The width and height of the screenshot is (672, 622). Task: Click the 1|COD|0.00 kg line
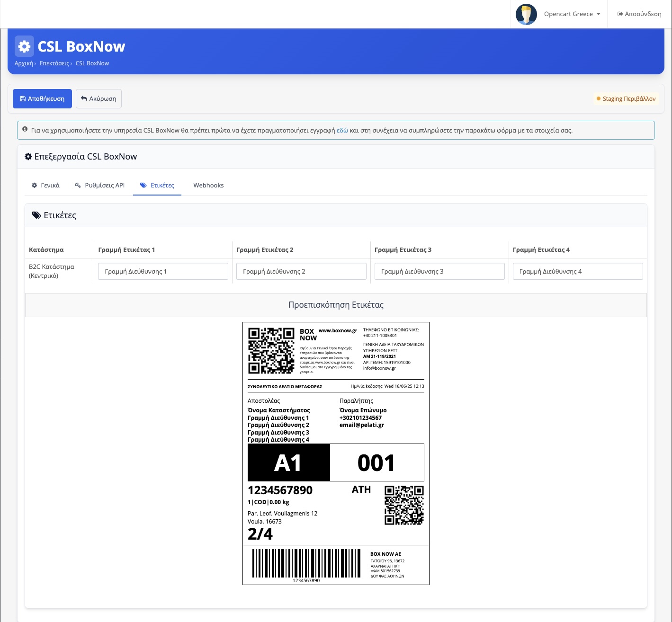tap(269, 502)
